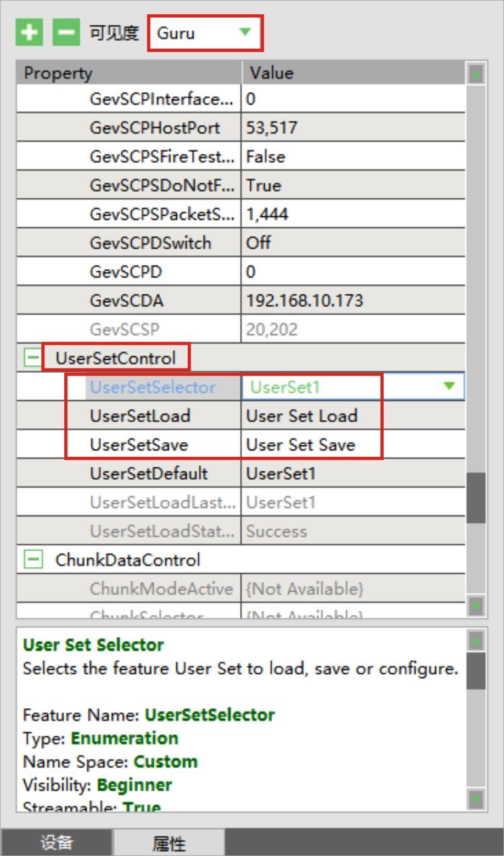Select the GevSCDA IP address value

[x=351, y=300]
